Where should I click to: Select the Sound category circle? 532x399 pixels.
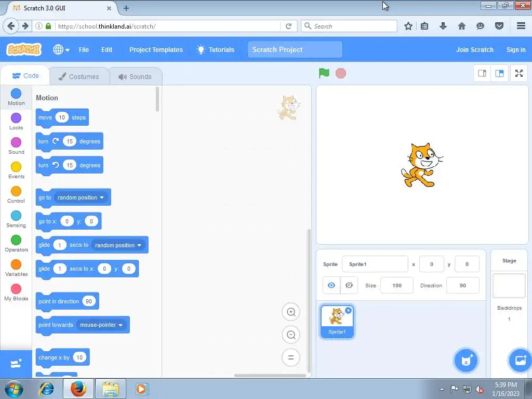click(16, 142)
